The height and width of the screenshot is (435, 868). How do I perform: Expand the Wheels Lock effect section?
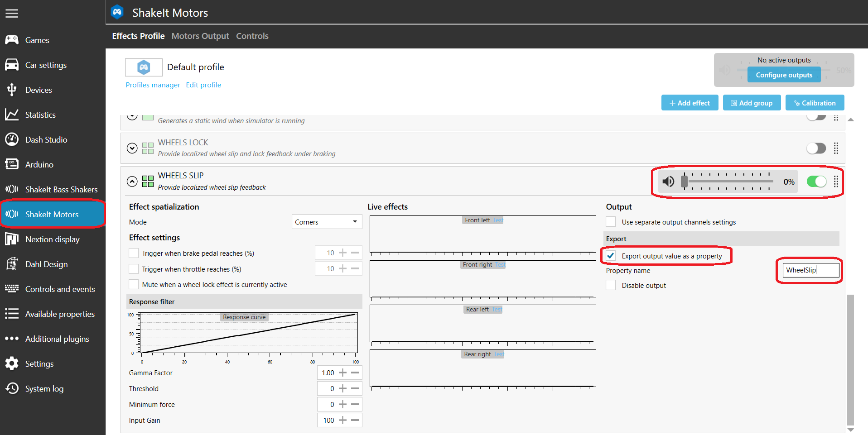pyautogui.click(x=132, y=148)
